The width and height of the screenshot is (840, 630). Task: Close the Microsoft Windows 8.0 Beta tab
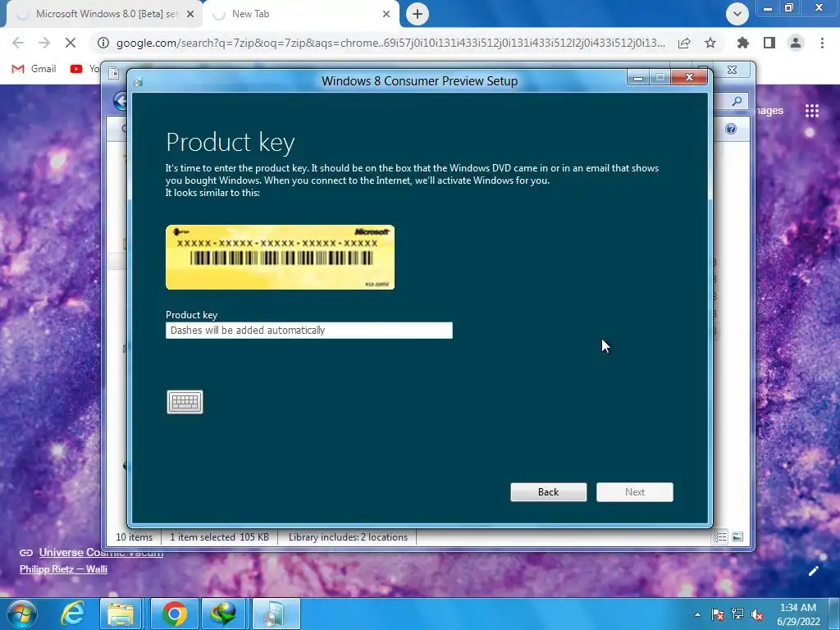click(x=189, y=15)
